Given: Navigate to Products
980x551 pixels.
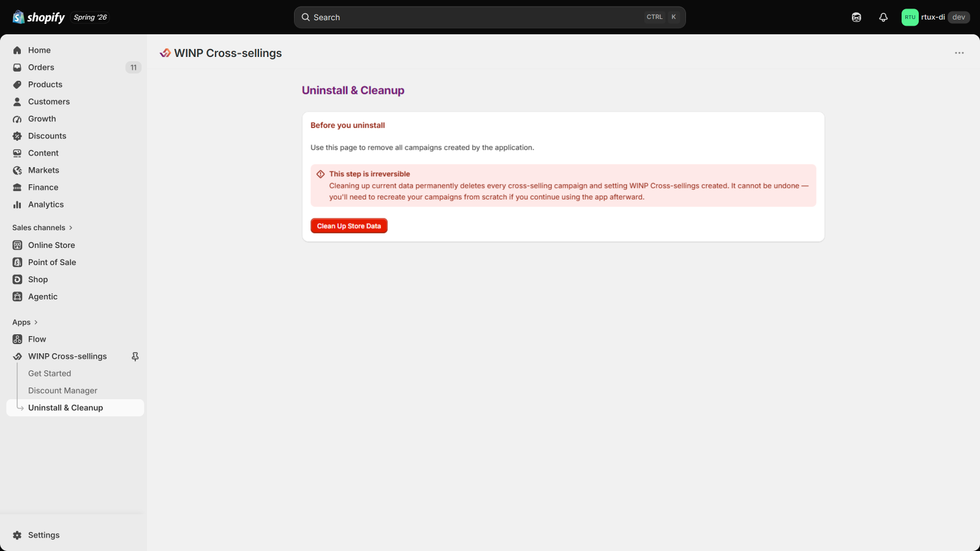Looking at the screenshot, I should (x=75, y=84).
